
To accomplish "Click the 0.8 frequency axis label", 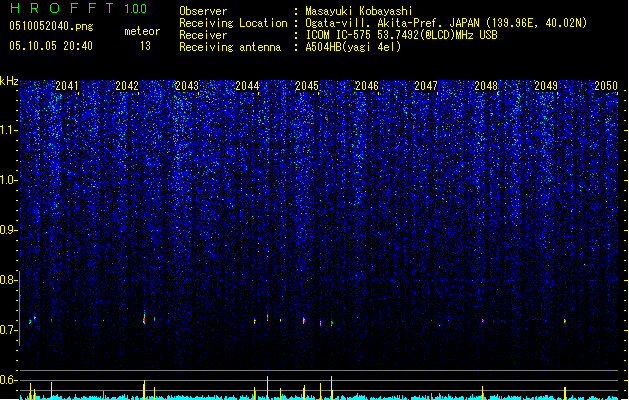I will (8, 280).
